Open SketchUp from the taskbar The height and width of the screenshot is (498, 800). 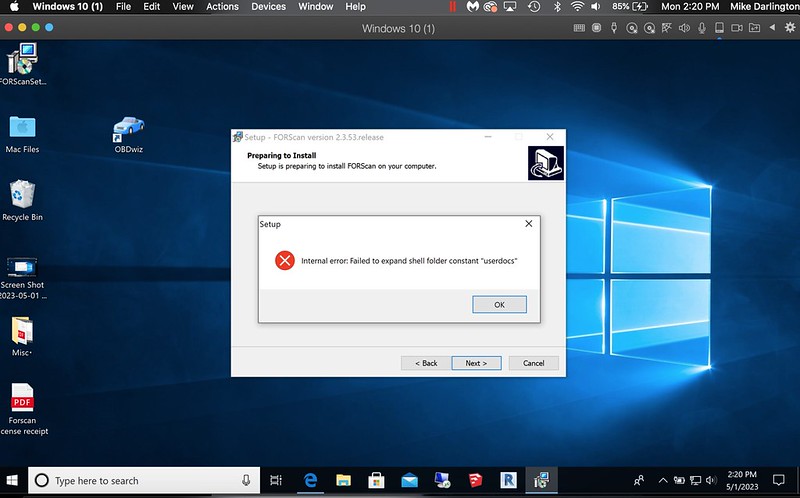pos(475,480)
